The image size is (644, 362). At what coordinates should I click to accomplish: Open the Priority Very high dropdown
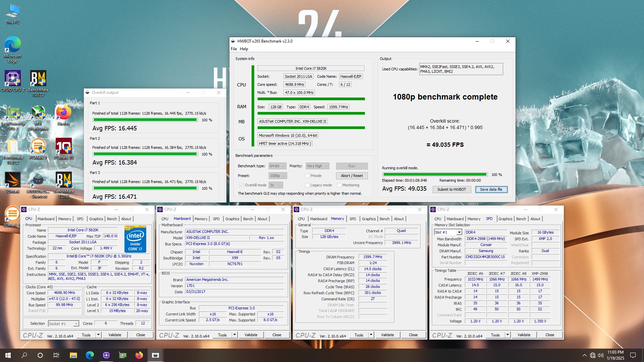[317, 166]
